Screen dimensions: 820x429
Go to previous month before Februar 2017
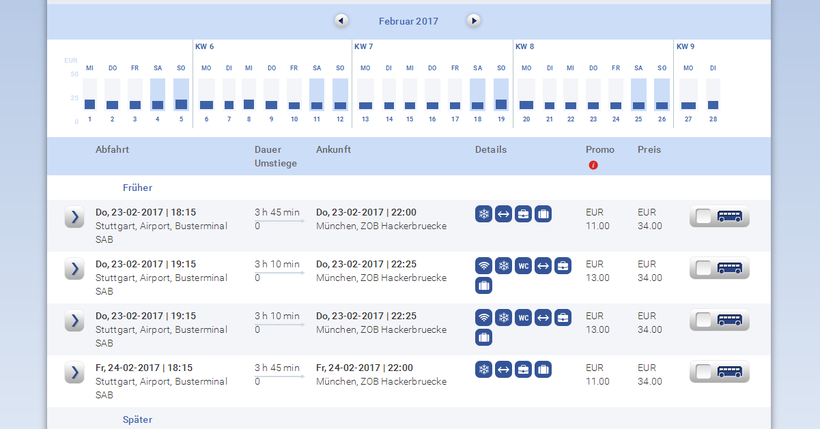[341, 20]
